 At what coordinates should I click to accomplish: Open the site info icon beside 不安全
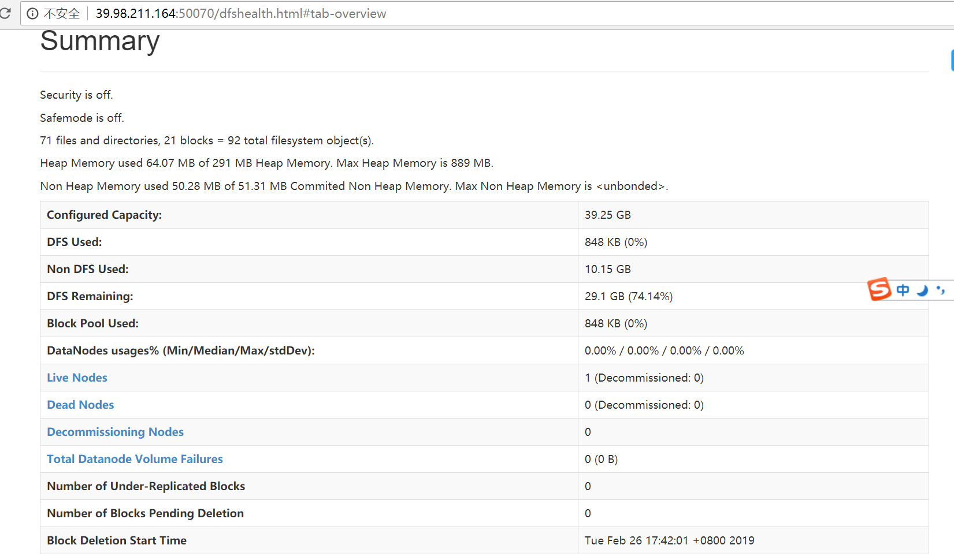pos(33,13)
